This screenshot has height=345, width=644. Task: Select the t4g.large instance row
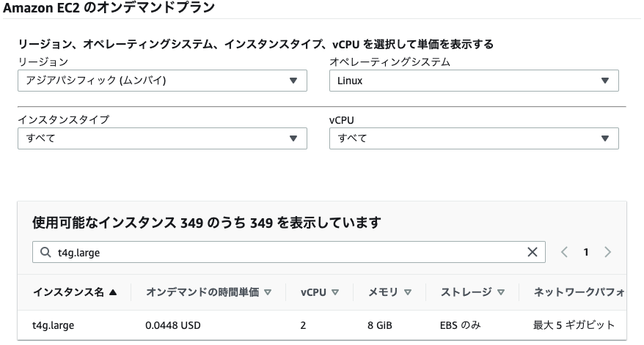coord(322,325)
